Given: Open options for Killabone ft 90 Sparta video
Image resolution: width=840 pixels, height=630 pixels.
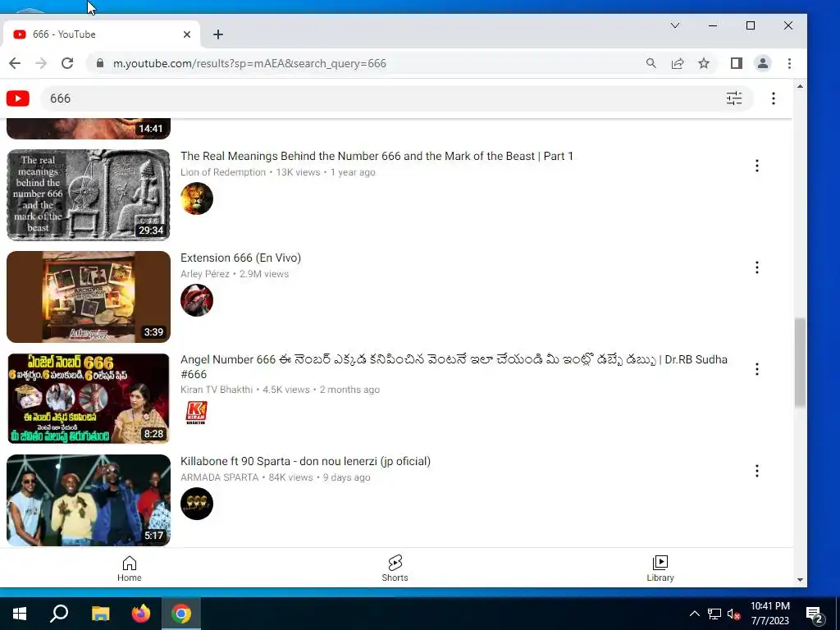Looking at the screenshot, I should 756,471.
